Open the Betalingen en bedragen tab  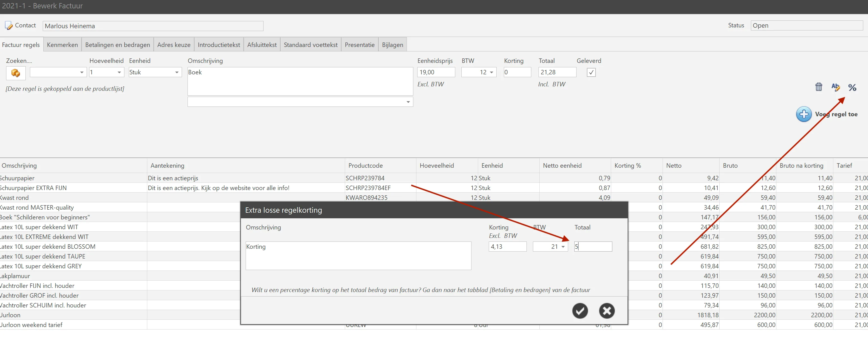[118, 45]
